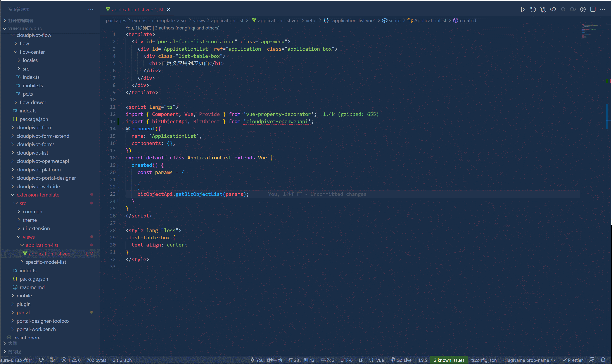Image resolution: width=612 pixels, height=364 pixels.
Task: Expand the locales folder
Action: [50, 60]
